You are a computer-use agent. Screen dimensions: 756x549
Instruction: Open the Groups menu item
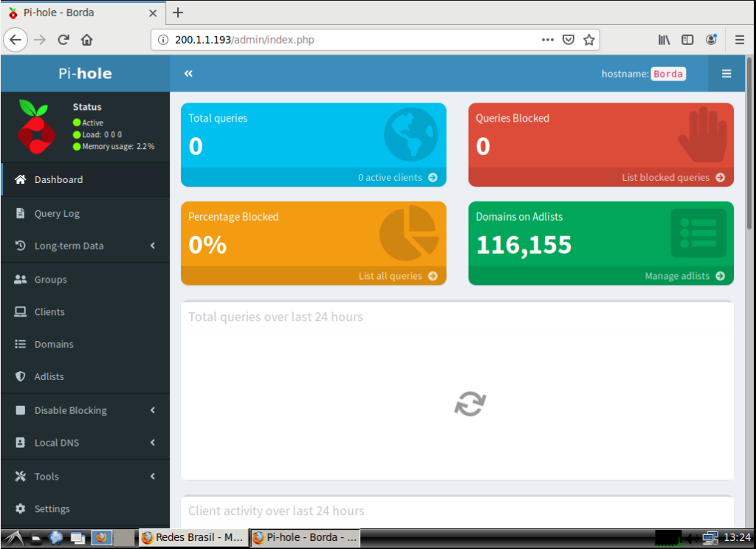(86, 279)
